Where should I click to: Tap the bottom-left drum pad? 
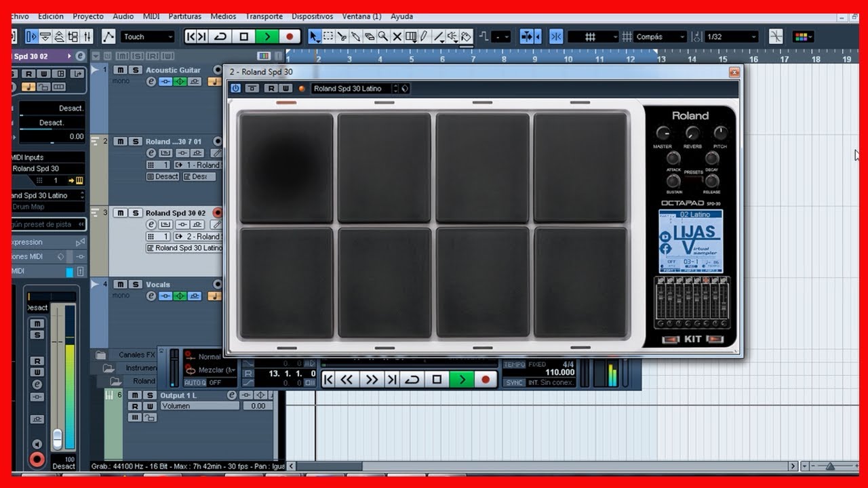tap(286, 283)
